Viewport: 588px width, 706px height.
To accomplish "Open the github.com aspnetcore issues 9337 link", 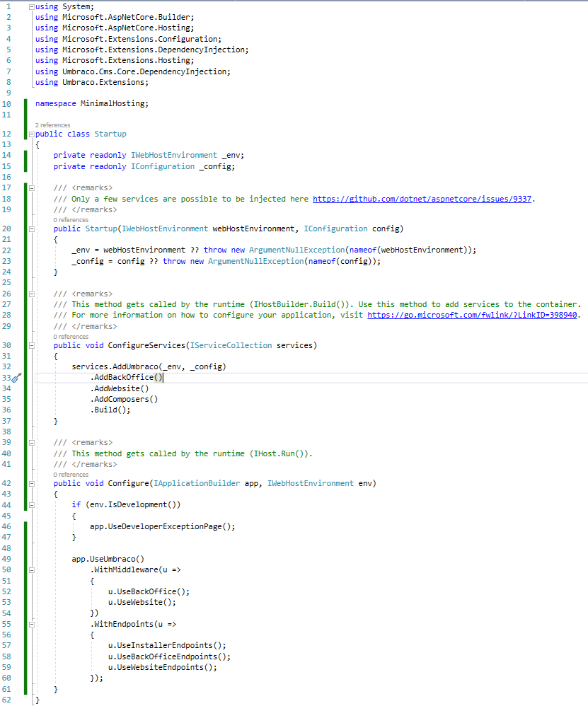I will [422, 199].
